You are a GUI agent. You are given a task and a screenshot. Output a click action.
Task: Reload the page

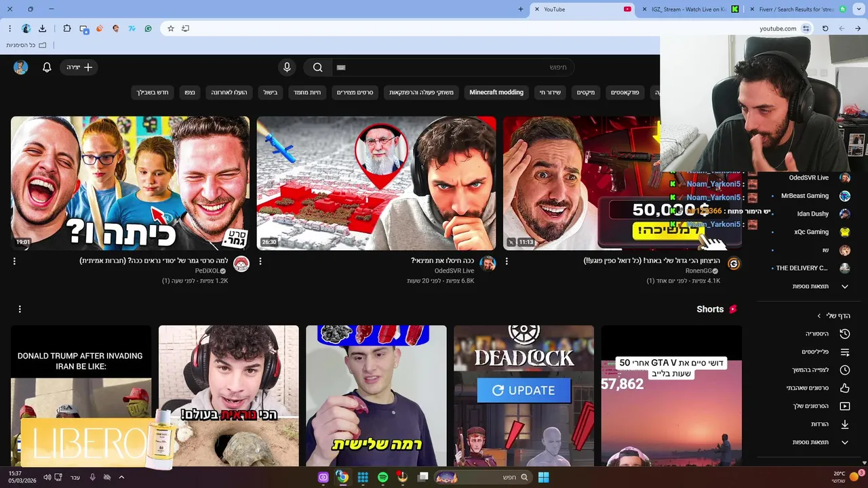tap(825, 28)
